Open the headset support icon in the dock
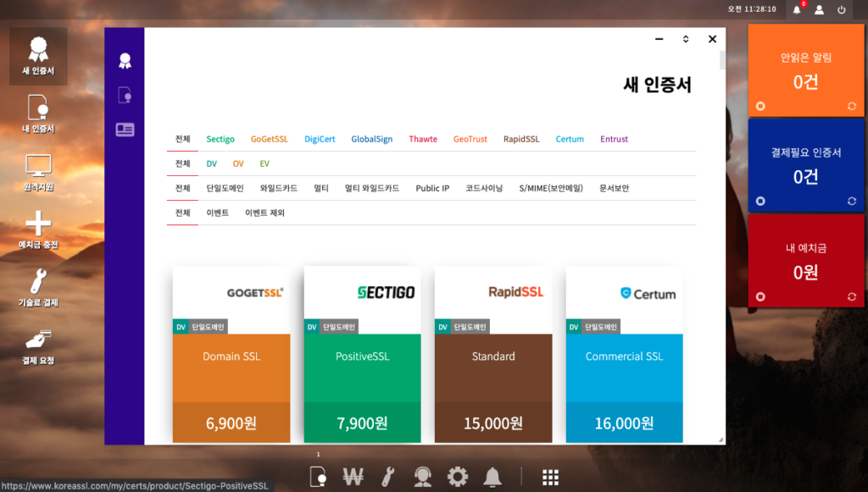868x492 pixels. coord(423,477)
